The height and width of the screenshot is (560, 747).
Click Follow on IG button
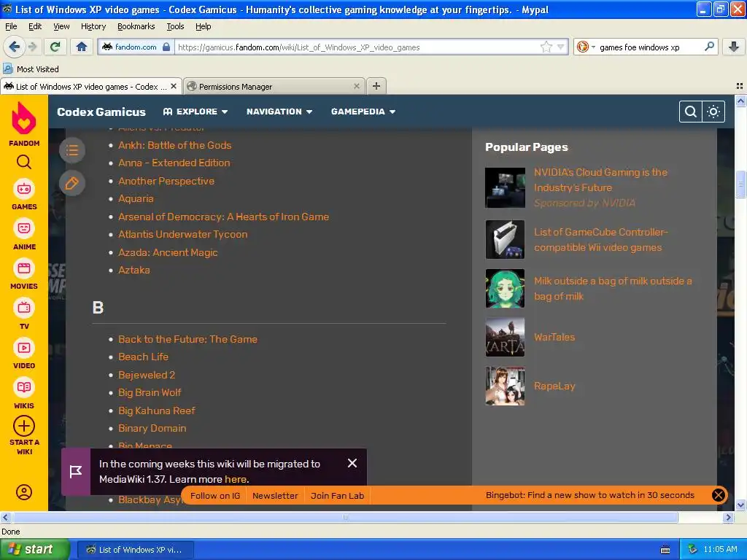(215, 495)
